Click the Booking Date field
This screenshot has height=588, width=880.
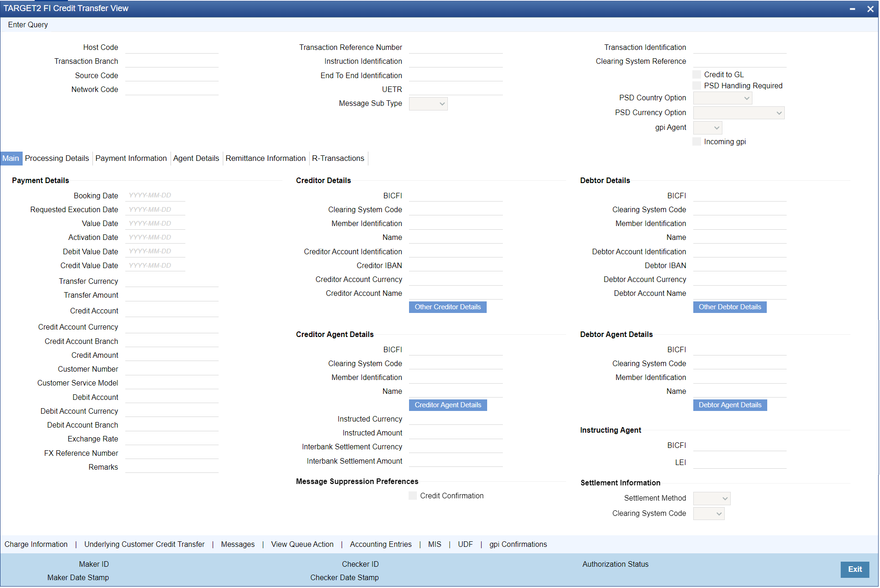pyautogui.click(x=155, y=196)
